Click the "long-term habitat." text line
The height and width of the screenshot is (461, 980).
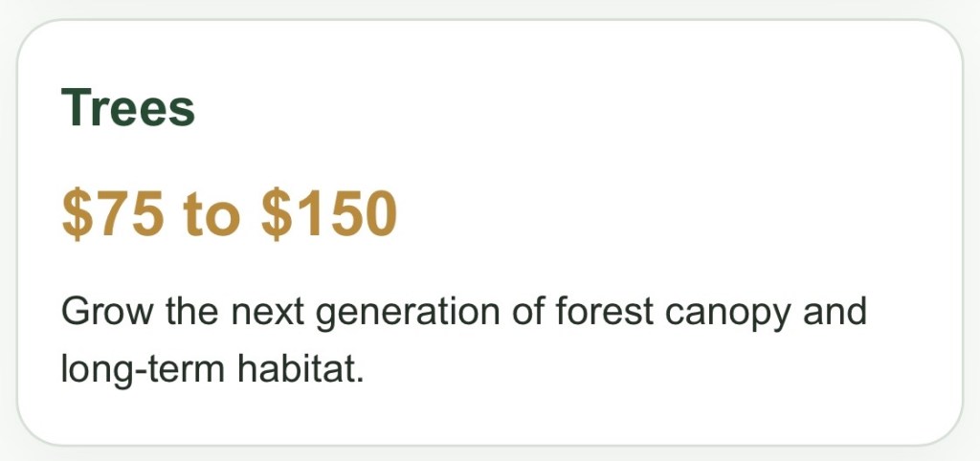tap(212, 367)
